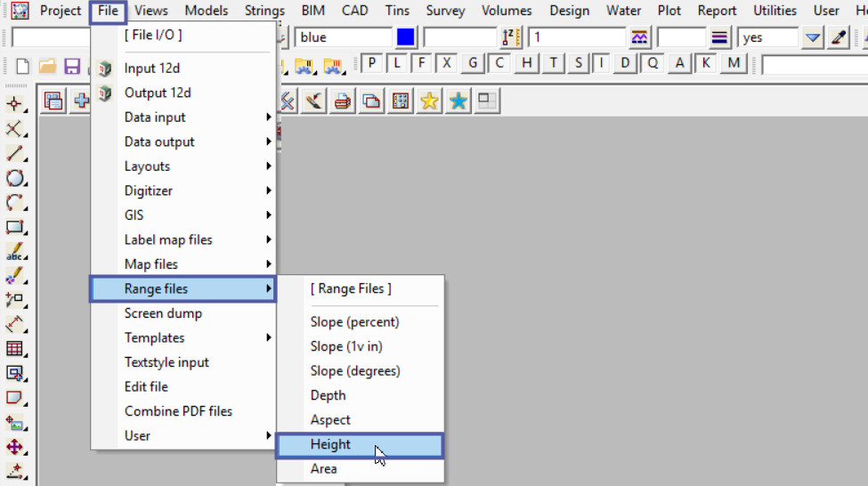Open the Survey menu
868x486 pixels.
pos(445,11)
